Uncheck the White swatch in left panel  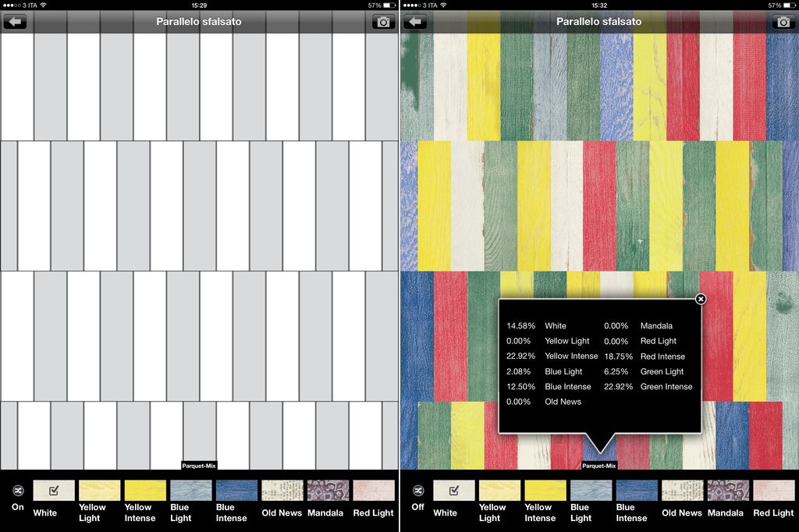point(54,491)
